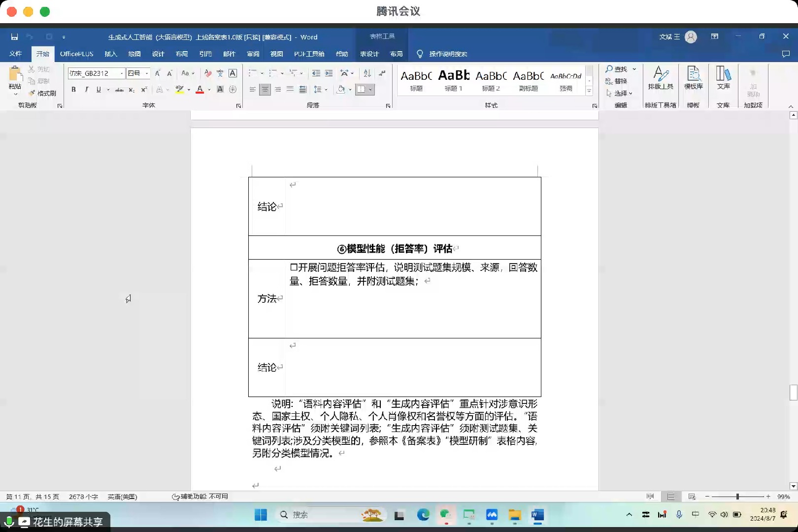
Task: Click the enclosed character icon
Action: tap(233, 90)
